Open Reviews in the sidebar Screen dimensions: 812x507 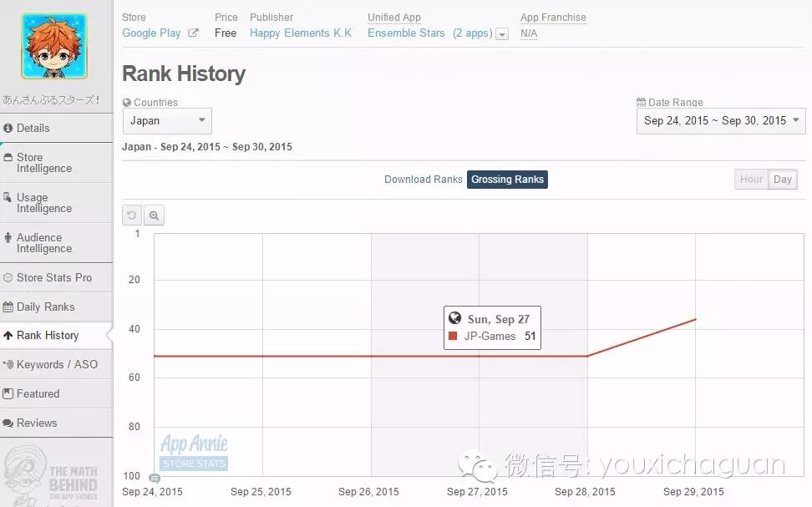[x=57, y=423]
